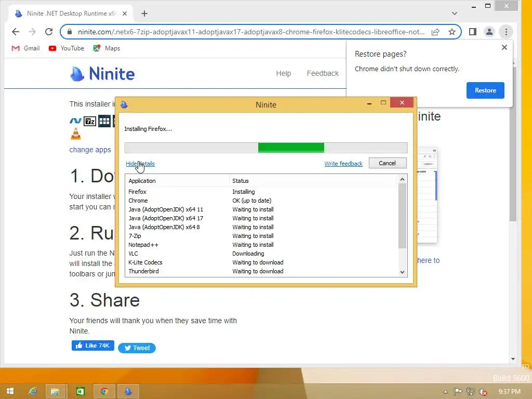Screen dimensions: 532x399
Task: Select Java (AdoptOpenJDK) x64 8 row
Action: [x=261, y=227]
